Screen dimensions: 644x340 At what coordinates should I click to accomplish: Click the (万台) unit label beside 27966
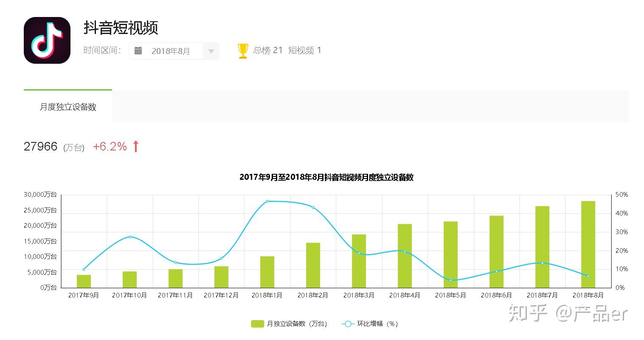74,147
